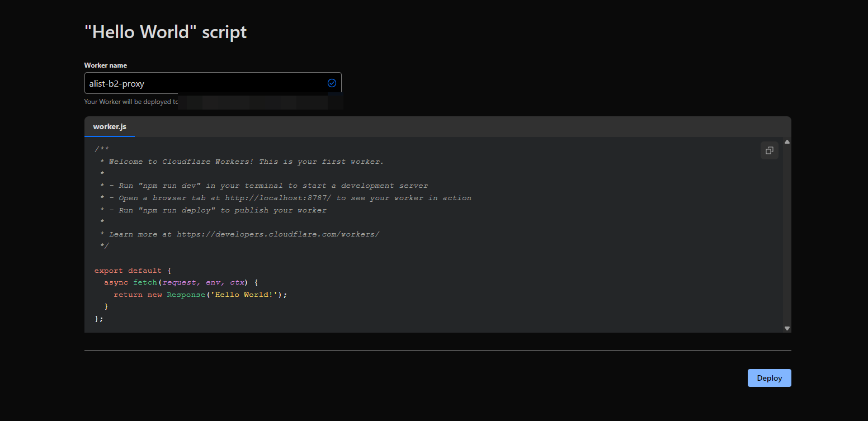Click the developers.cloudflare.com/workers/ comment line

click(x=239, y=234)
